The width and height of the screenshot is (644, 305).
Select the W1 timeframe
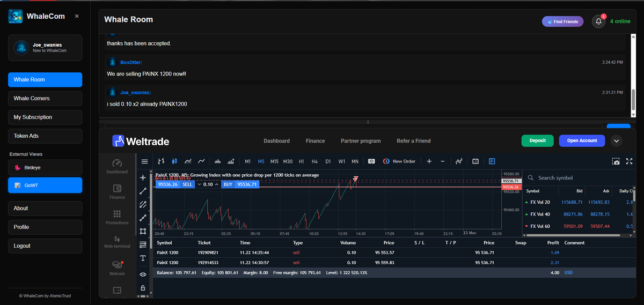tap(342, 161)
